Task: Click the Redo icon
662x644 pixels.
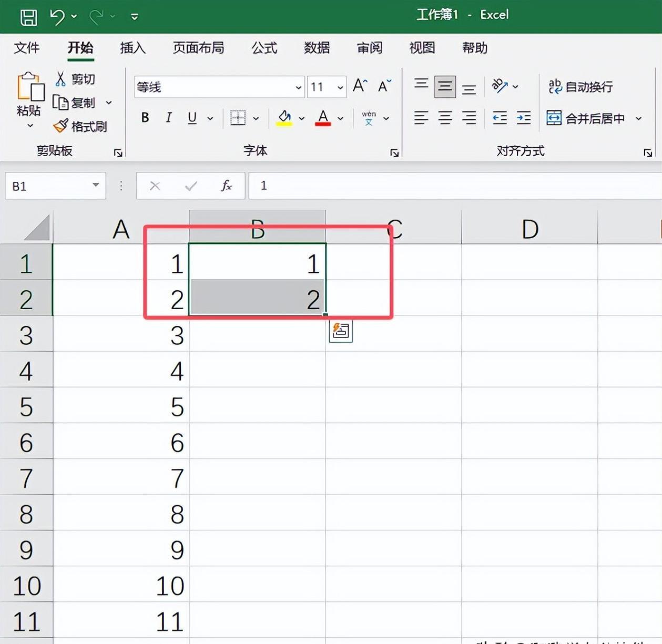Action: coord(96,17)
